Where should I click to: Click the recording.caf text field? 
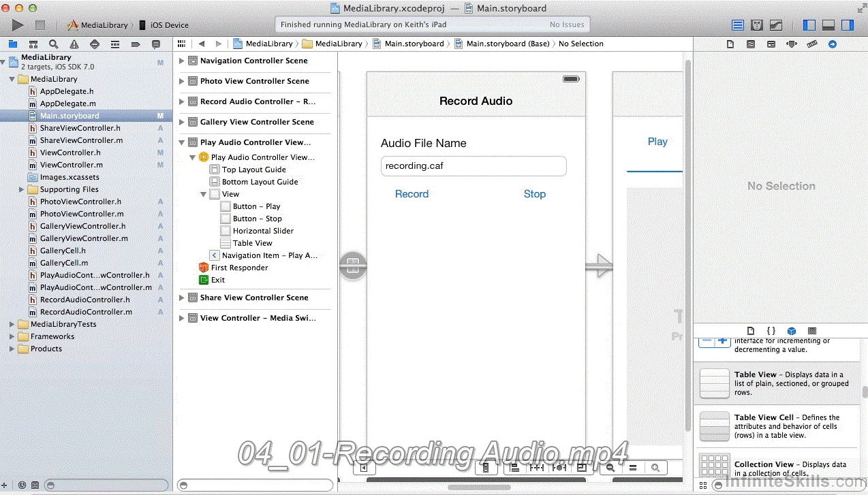tap(474, 166)
